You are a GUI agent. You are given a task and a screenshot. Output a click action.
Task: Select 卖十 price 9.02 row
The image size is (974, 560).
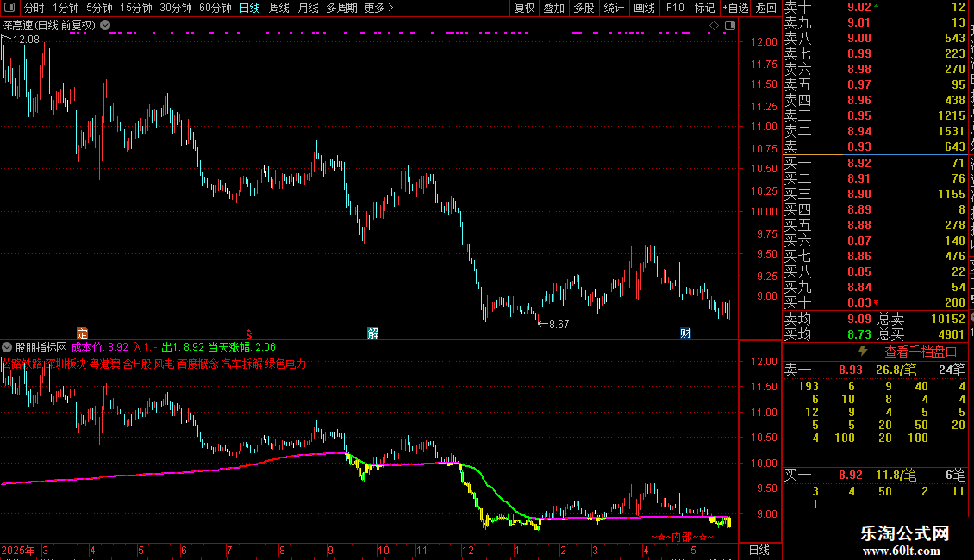tap(875, 8)
